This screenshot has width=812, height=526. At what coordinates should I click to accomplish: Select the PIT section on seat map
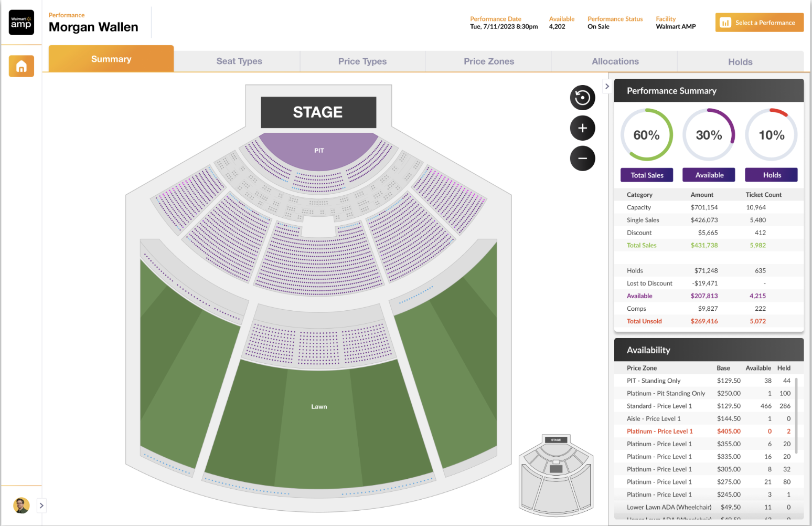tap(319, 150)
